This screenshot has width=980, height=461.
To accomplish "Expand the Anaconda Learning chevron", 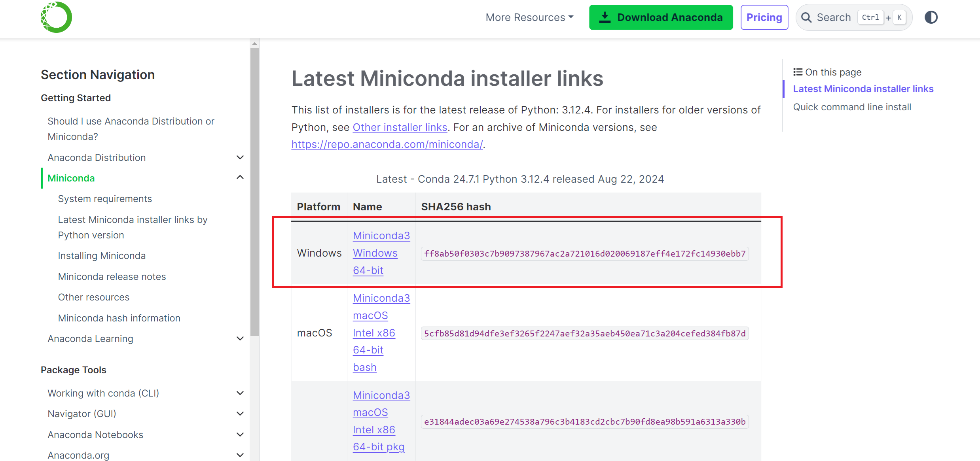I will coord(240,338).
